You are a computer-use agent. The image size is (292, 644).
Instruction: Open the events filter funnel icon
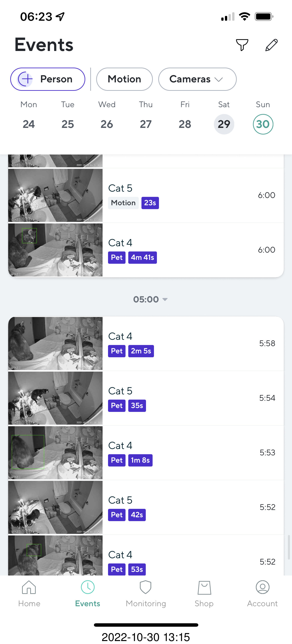point(242,45)
